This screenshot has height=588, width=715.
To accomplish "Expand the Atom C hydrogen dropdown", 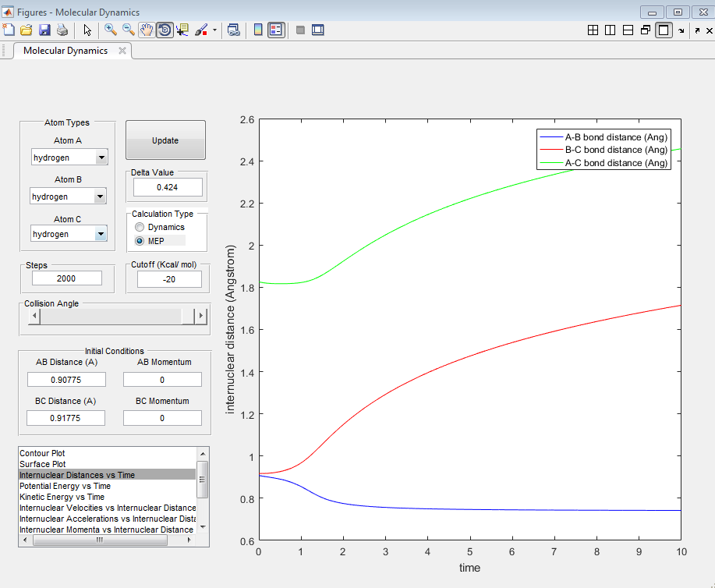I will pyautogui.click(x=100, y=234).
